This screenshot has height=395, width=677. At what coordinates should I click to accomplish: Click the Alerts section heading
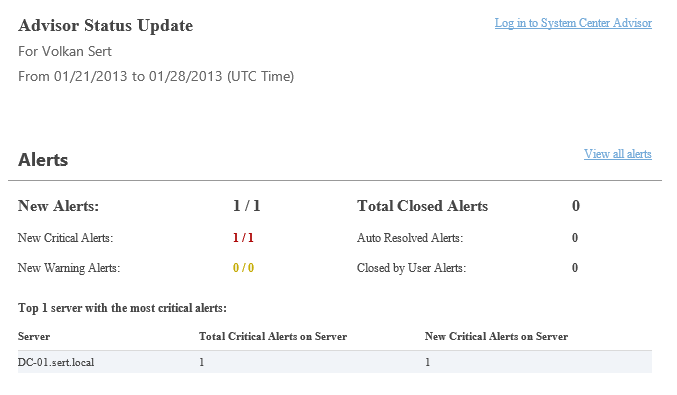tap(43, 160)
